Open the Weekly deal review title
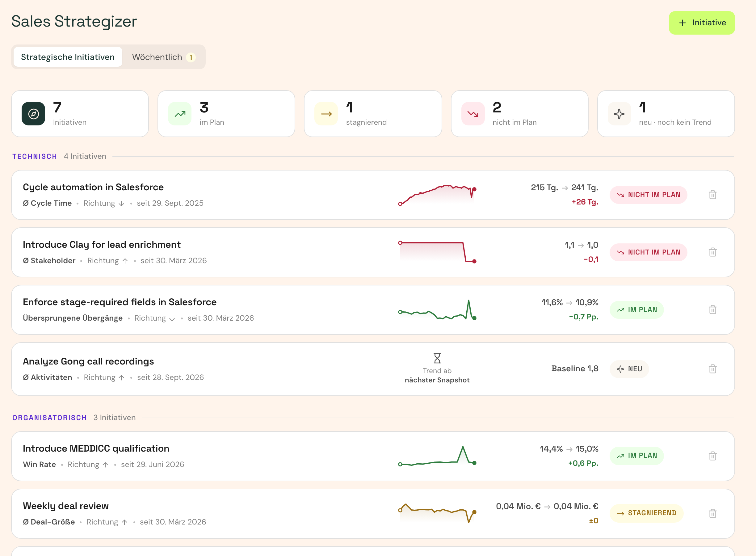The image size is (756, 556). coord(65,506)
